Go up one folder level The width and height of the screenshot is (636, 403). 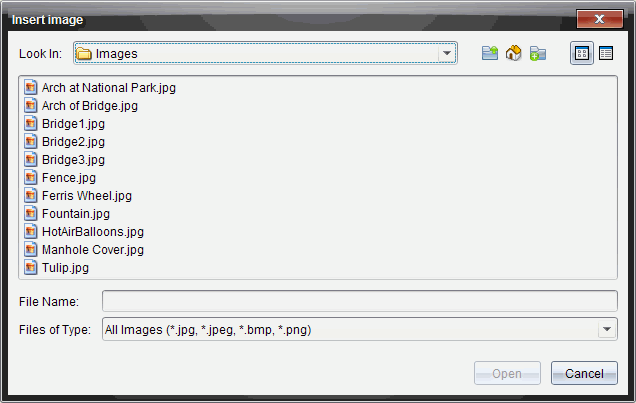pos(490,54)
